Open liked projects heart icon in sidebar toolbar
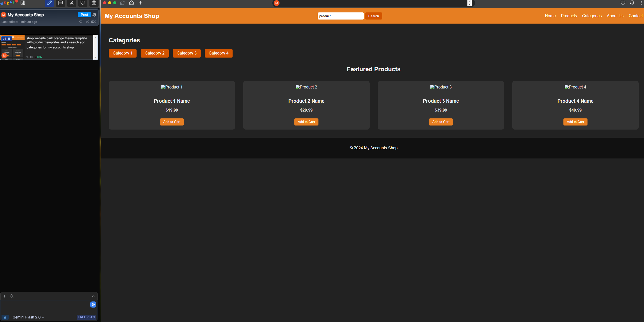Image resolution: width=644 pixels, height=322 pixels. [83, 3]
